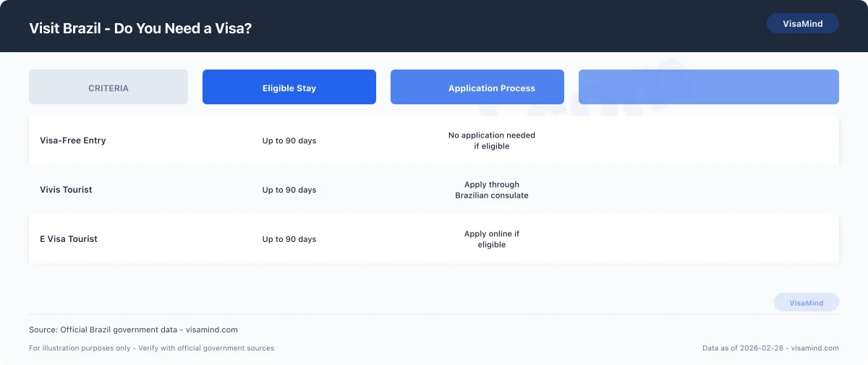Click Up to 90 days in E Visa Tourist row

(289, 239)
